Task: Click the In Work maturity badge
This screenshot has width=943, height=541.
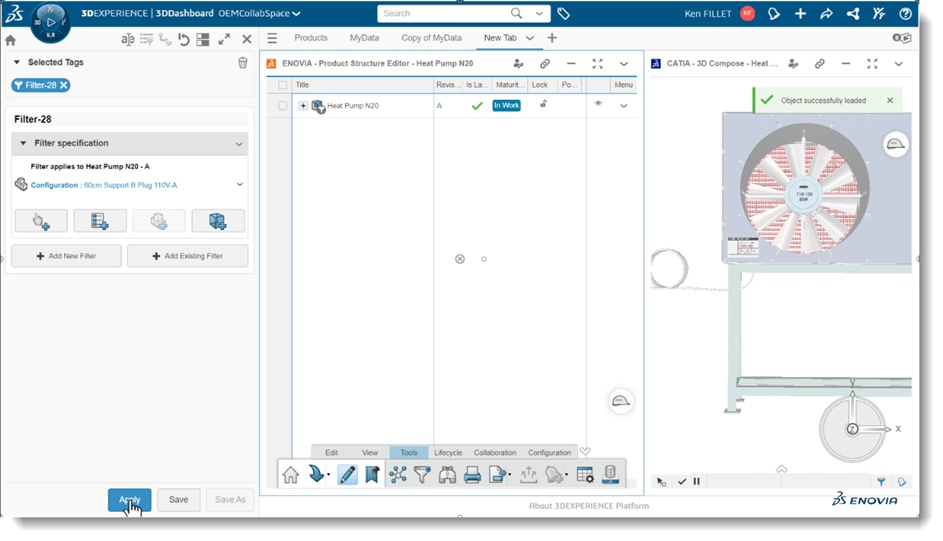Action: click(x=506, y=105)
